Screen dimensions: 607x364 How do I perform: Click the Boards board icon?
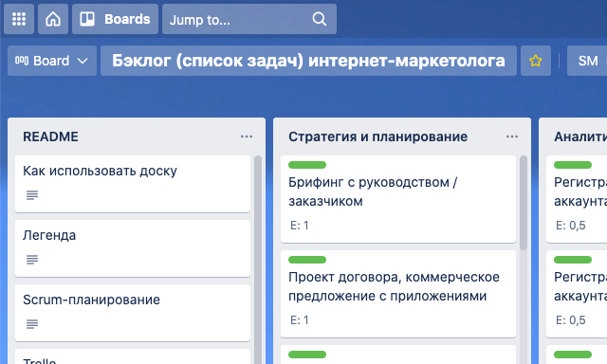pyautogui.click(x=87, y=19)
